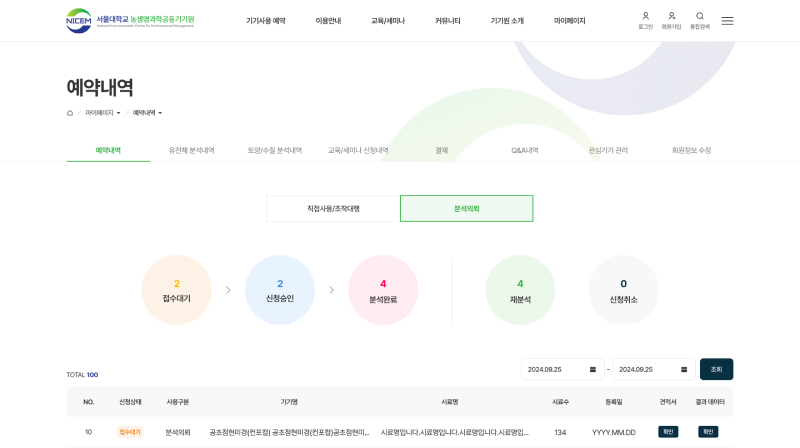Viewport: 800px width, 448px height.
Task: Click 확인 button in 결과 데이터 column
Action: (708, 432)
